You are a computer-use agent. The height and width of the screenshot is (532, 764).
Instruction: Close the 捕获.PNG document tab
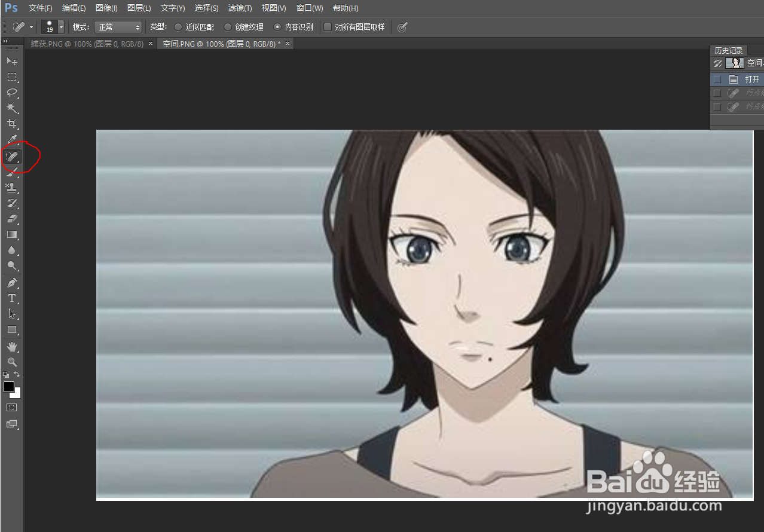[151, 44]
